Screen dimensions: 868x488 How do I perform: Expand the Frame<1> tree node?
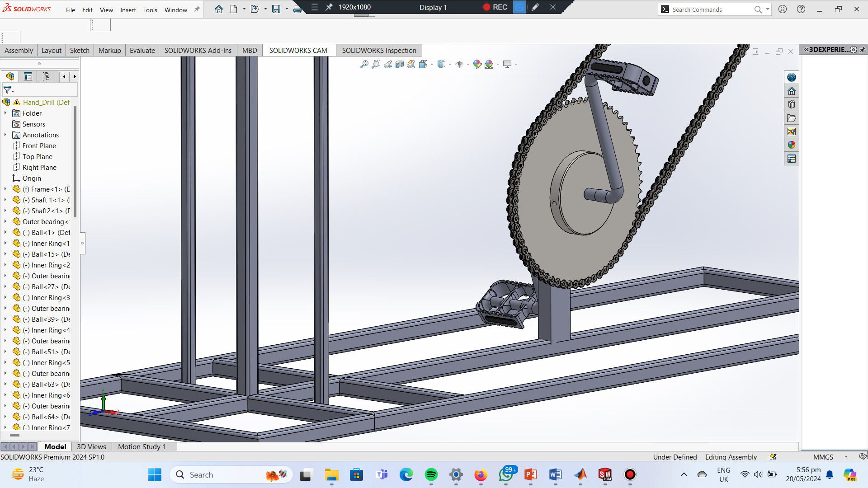(5, 189)
